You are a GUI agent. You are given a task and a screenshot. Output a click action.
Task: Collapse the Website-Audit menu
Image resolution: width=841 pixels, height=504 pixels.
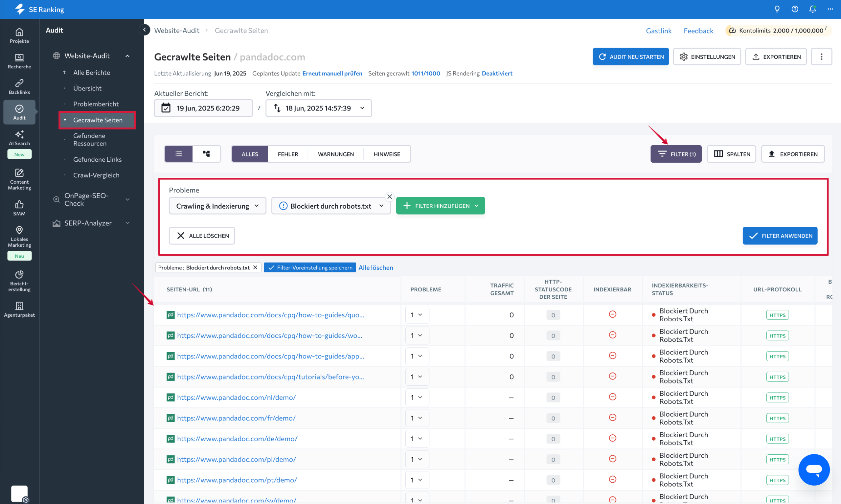127,56
